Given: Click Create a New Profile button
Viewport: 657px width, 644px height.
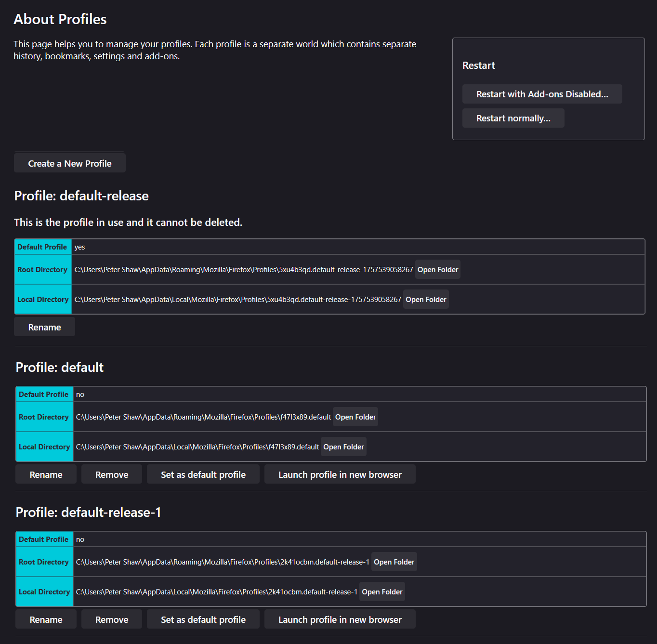Looking at the screenshot, I should point(70,163).
